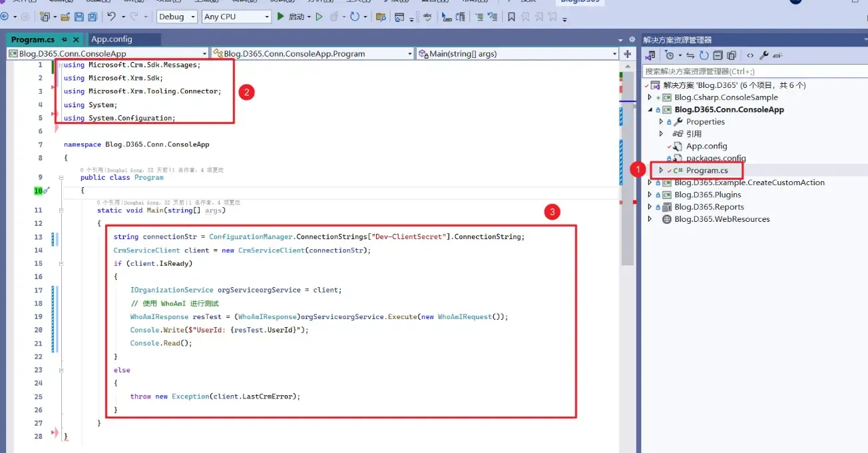This screenshot has height=453, width=868.
Task: Click the save all toolbar icon
Action: click(x=93, y=17)
